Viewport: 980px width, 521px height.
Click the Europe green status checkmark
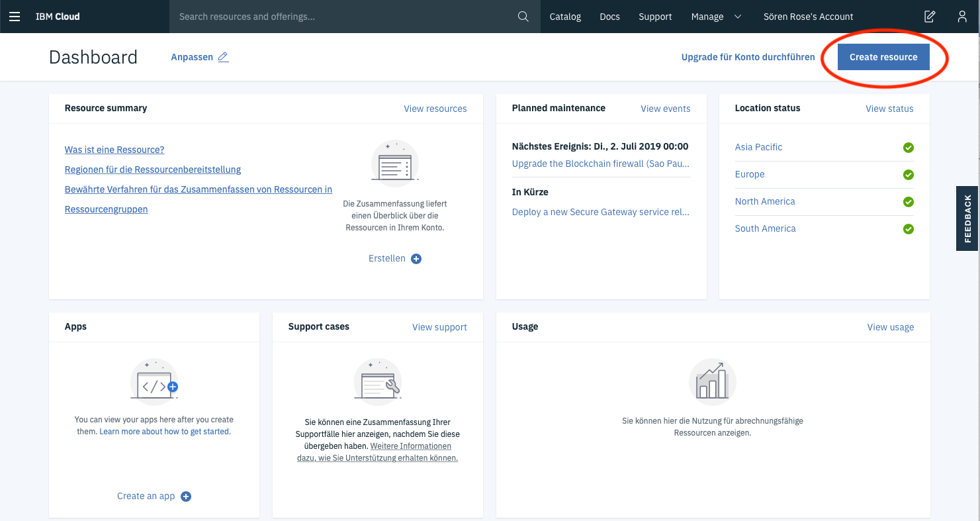909,175
